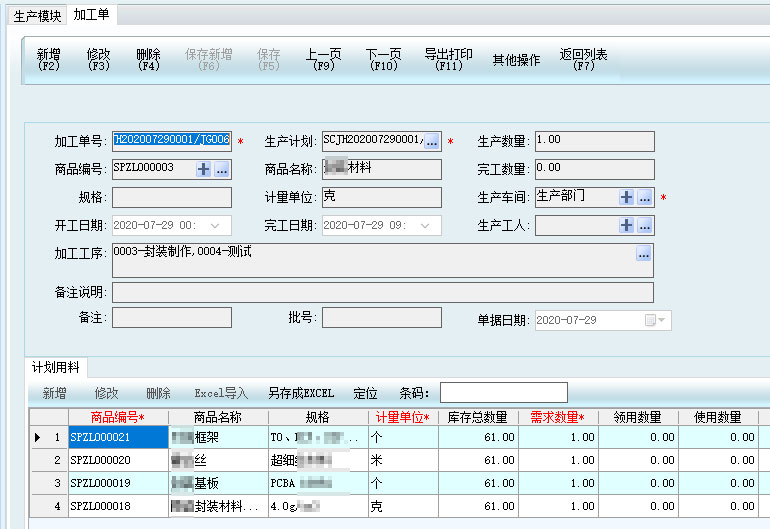Click the 规格 column header in grid

[x=318, y=418]
